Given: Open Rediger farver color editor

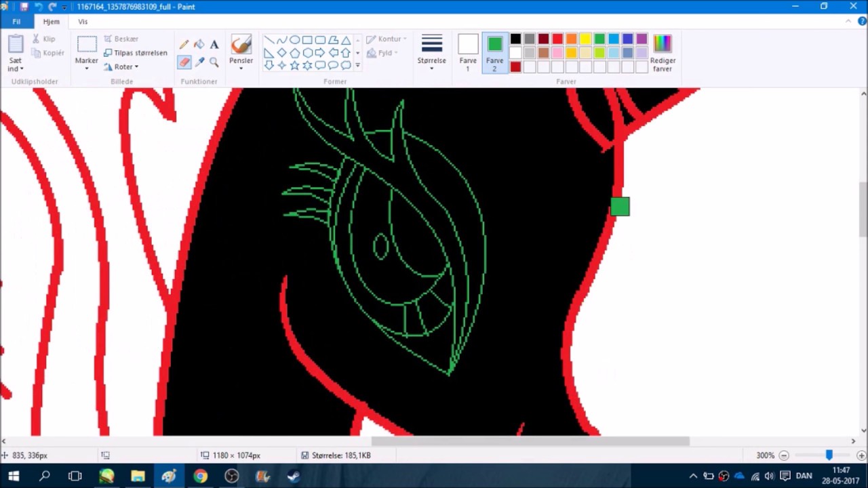Looking at the screenshot, I should [663, 53].
